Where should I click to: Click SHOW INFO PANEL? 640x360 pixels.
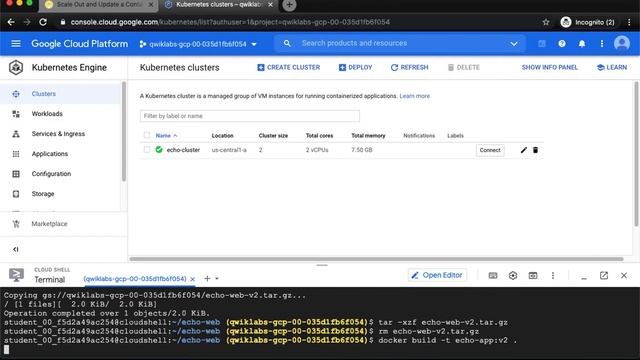point(549,67)
